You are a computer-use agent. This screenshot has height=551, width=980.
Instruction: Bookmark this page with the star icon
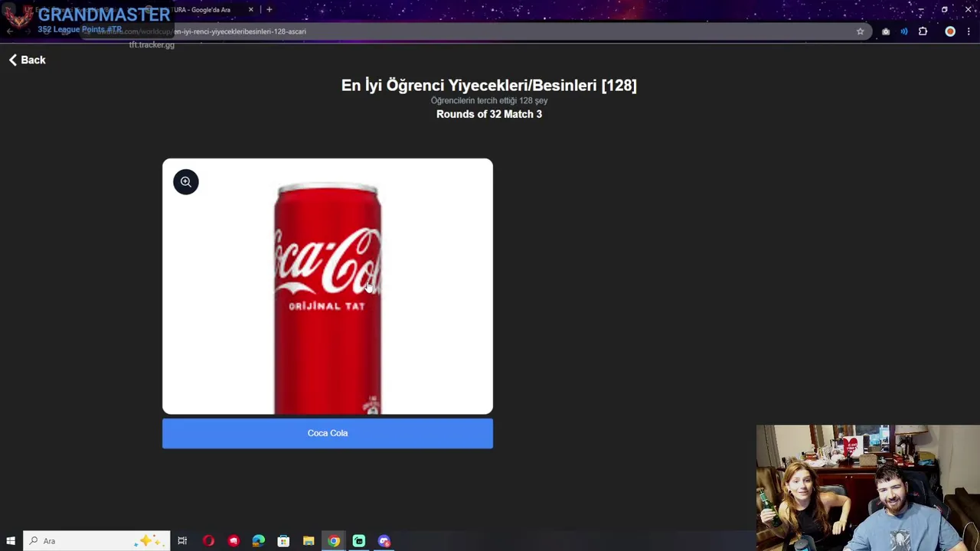pos(860,31)
